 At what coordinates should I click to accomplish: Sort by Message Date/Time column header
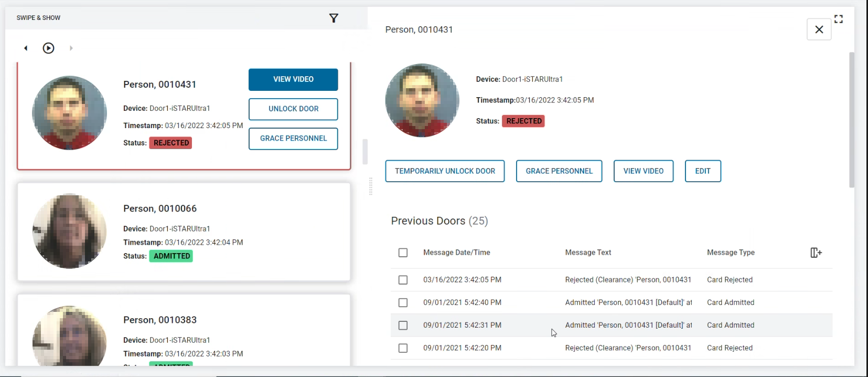456,253
